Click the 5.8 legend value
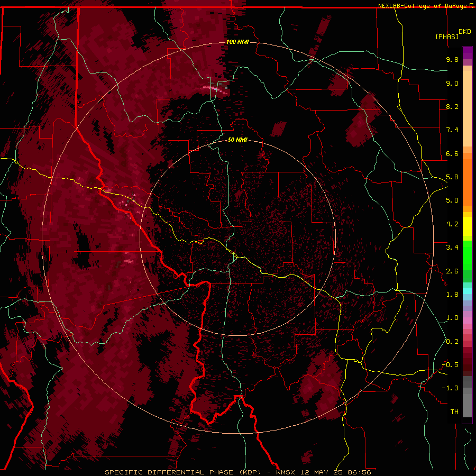476x476 pixels. pyautogui.click(x=452, y=177)
